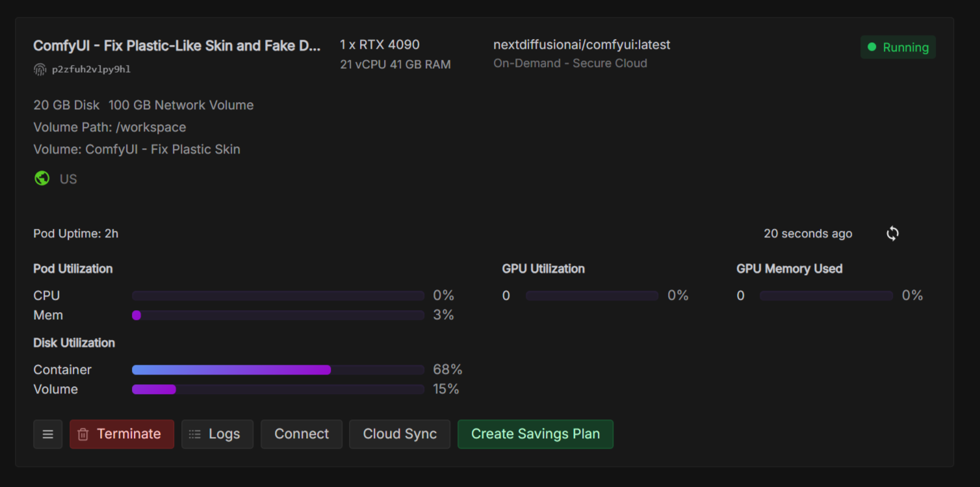Image resolution: width=980 pixels, height=487 pixels.
Task: Click the fingerprint pod ID icon
Action: coord(40,70)
